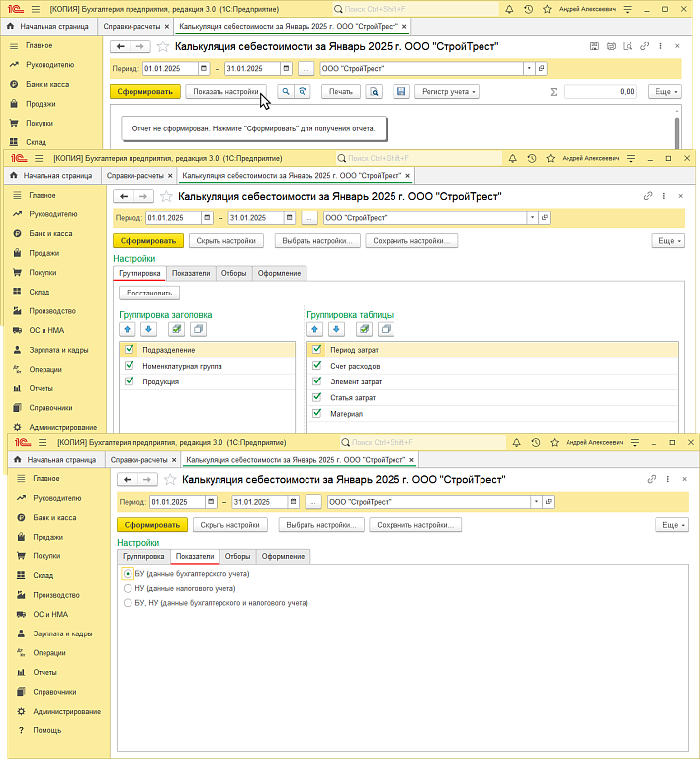Click the find-next icon left of Печать
Viewport: 700px width, 759px height.
coord(303,92)
